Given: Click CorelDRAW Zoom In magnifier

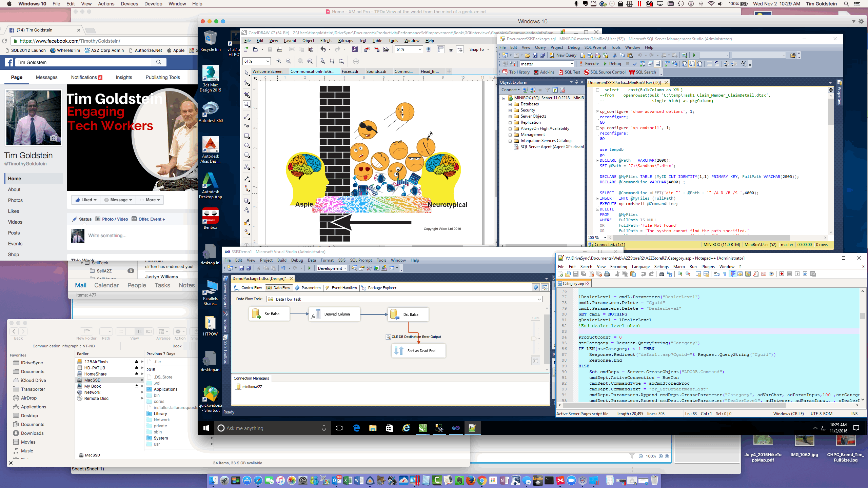Looking at the screenshot, I should (x=279, y=61).
